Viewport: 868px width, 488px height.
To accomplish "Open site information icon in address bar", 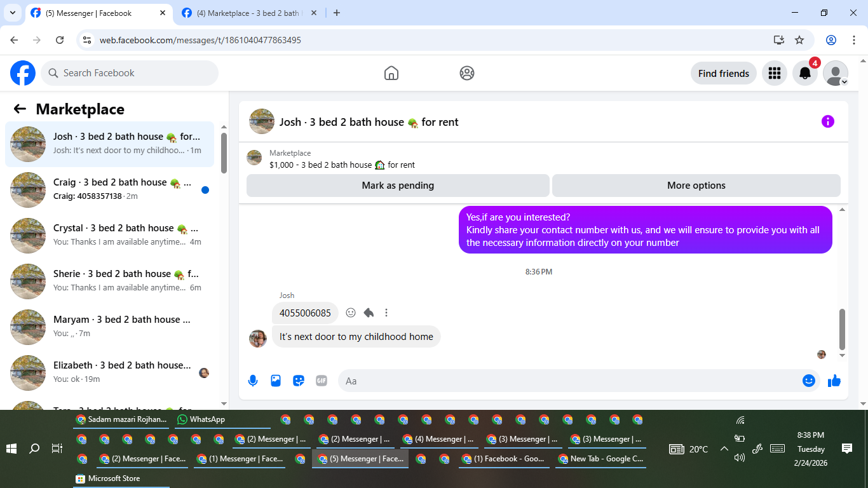I will pyautogui.click(x=88, y=40).
